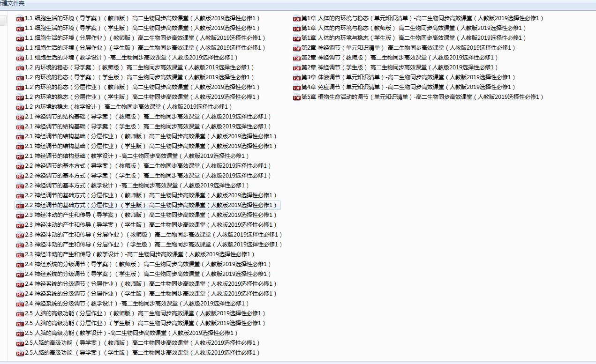The height and width of the screenshot is (364, 596).
Task: Click PDF icon of 2.4 神经系统的分级调节（分层作业）（教师版）
Action: click(x=20, y=284)
